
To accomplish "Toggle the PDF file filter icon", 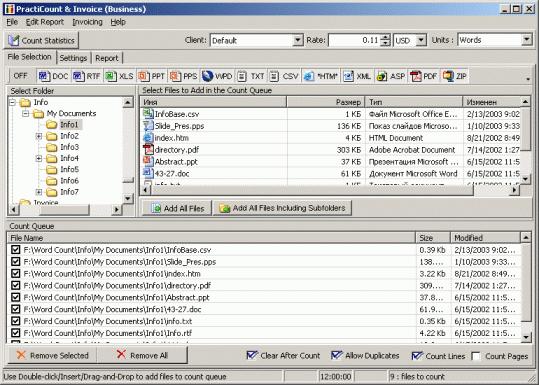I will click(423, 76).
